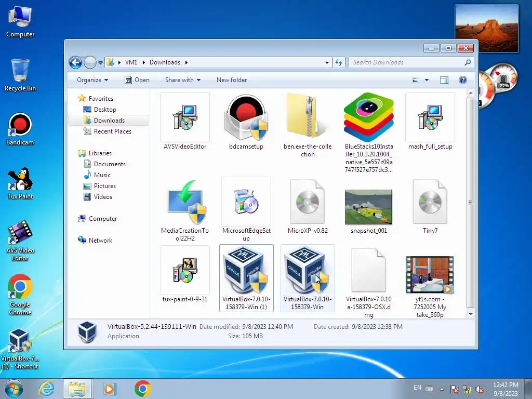Open the Windows Start menu
532x399 pixels.
(x=13, y=389)
